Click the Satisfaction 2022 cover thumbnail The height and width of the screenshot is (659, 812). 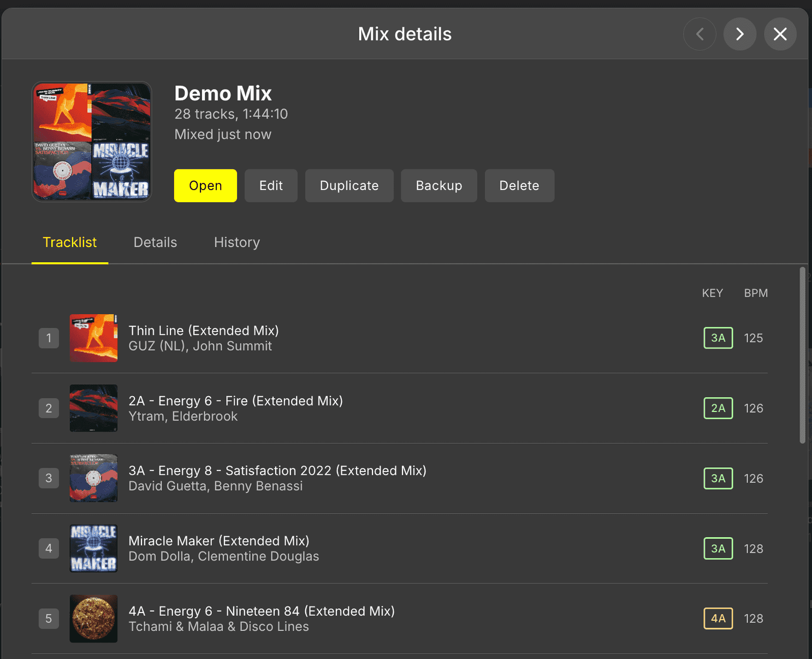pos(93,478)
